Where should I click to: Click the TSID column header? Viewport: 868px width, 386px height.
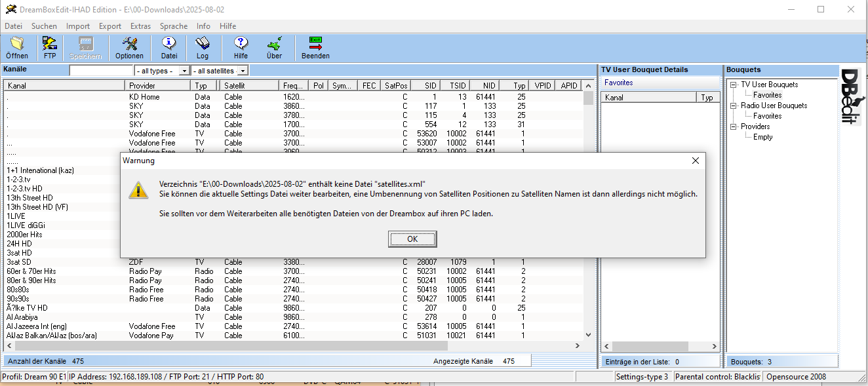[x=454, y=86]
